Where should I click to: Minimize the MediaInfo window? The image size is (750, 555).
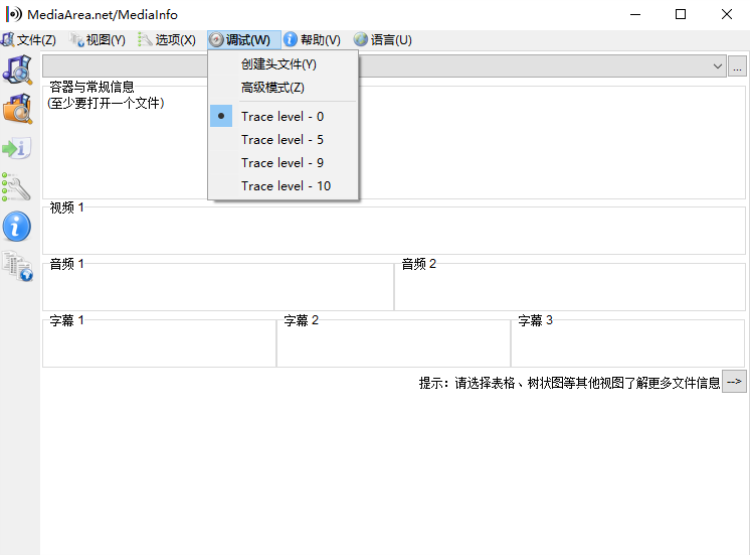tap(635, 14)
